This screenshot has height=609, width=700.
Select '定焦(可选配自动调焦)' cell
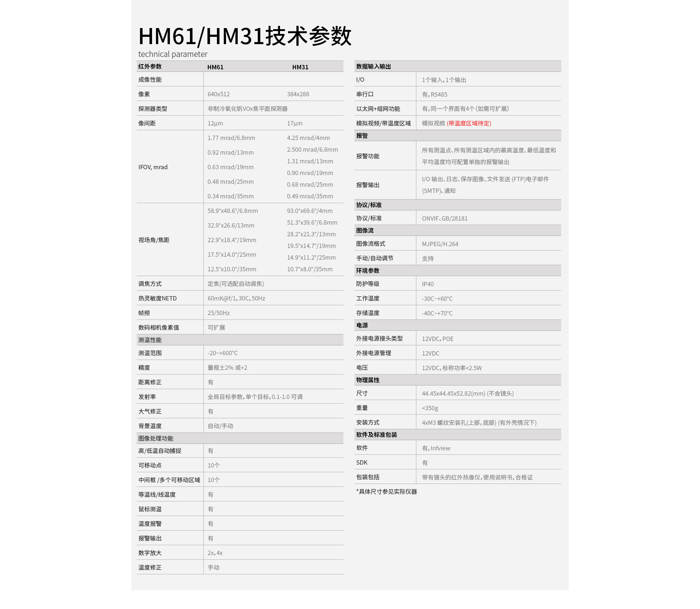[x=236, y=284]
